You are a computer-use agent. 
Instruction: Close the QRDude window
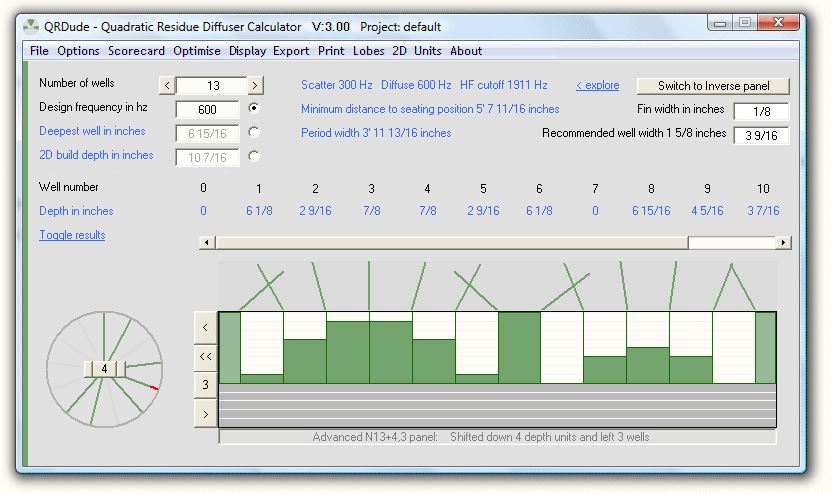pyautogui.click(x=778, y=22)
